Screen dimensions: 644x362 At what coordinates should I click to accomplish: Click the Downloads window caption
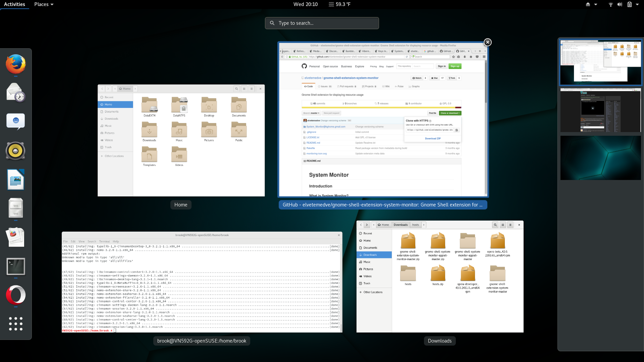[440, 341]
